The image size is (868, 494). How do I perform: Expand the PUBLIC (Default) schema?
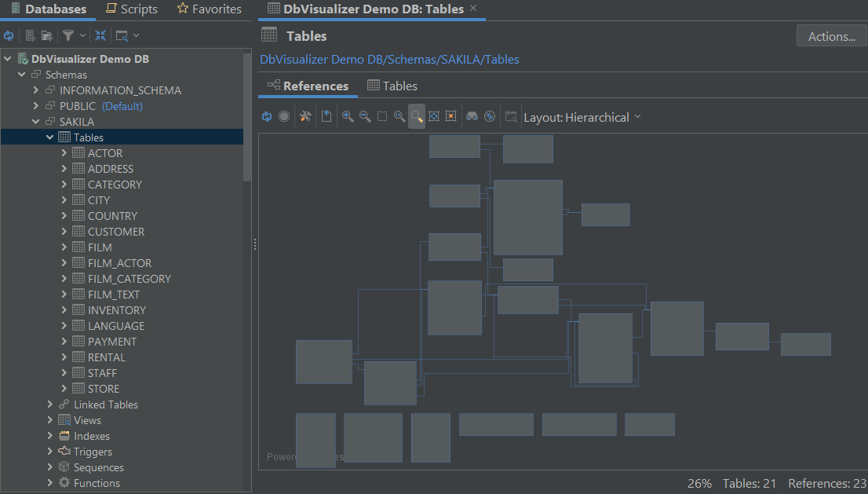coord(36,105)
